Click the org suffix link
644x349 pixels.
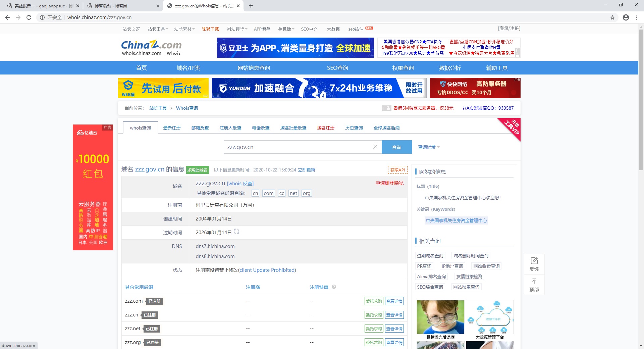(307, 193)
